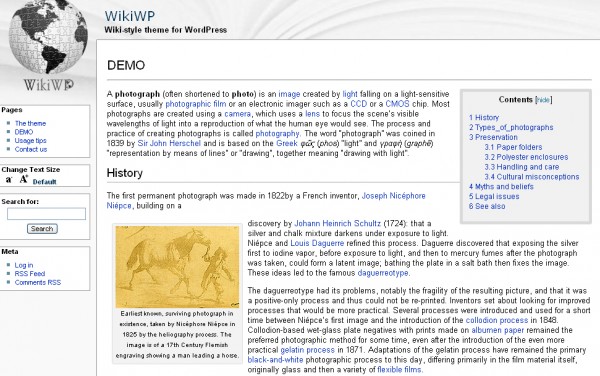Screen dimensions: 600x376
Task: Open the DEMO page in sidebar
Action: point(24,132)
